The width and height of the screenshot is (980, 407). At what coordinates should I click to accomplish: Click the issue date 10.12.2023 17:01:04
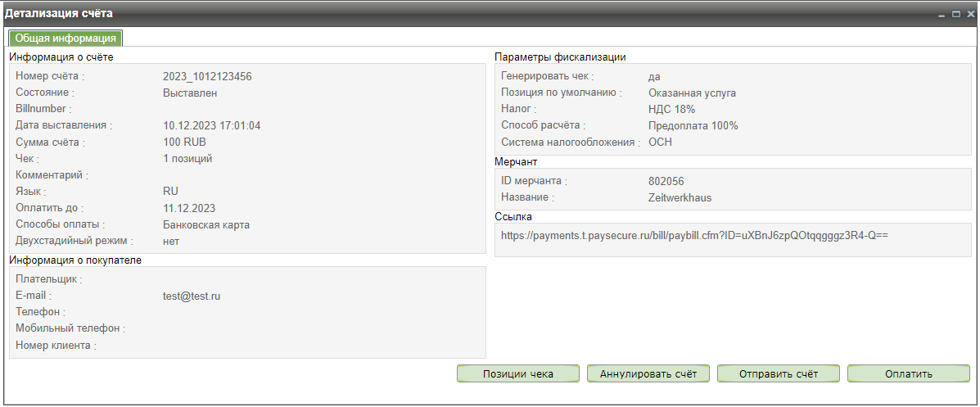click(211, 126)
